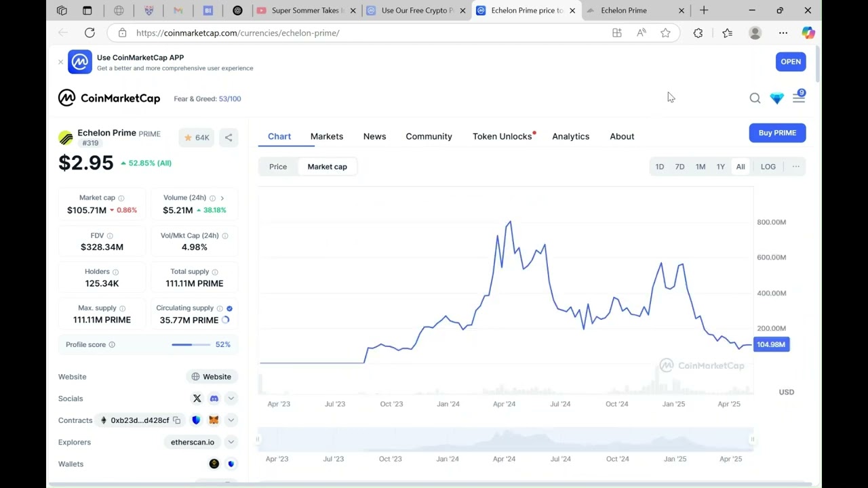Open the Discord social link
The height and width of the screenshot is (488, 868).
214,399
